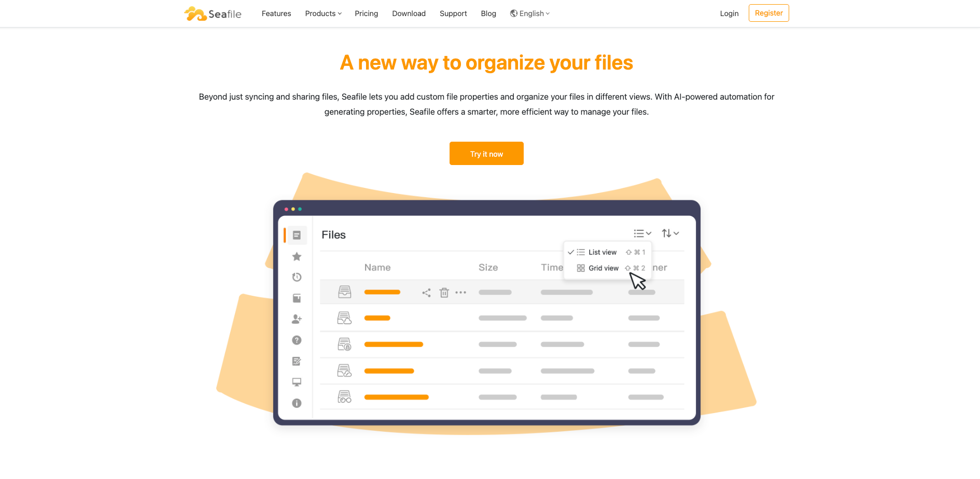This screenshot has height=479, width=980.
Task: Click the history clock icon in mockup sidebar
Action: tap(297, 277)
